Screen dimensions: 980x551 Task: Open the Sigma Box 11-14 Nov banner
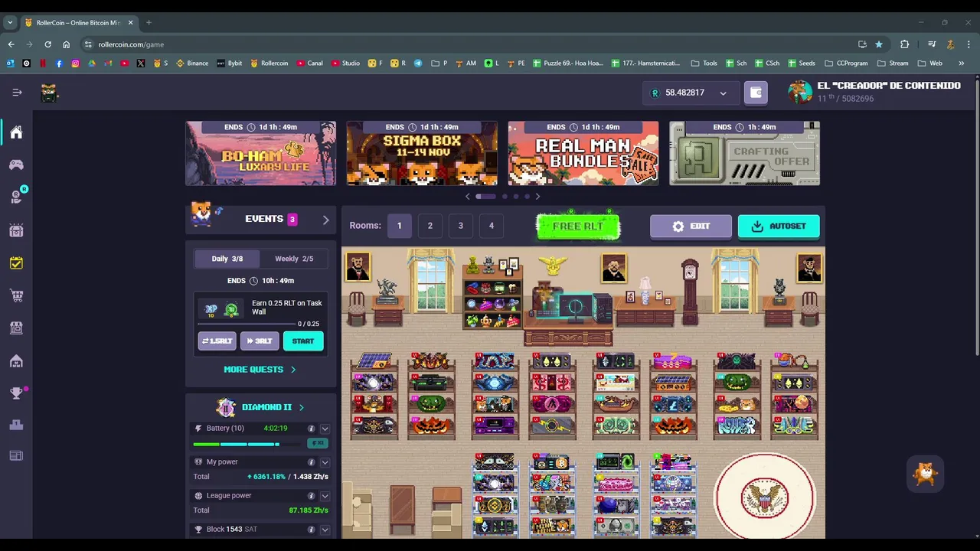click(x=422, y=153)
